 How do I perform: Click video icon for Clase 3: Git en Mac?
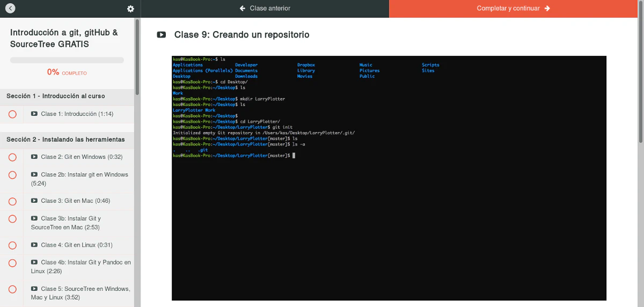34,201
